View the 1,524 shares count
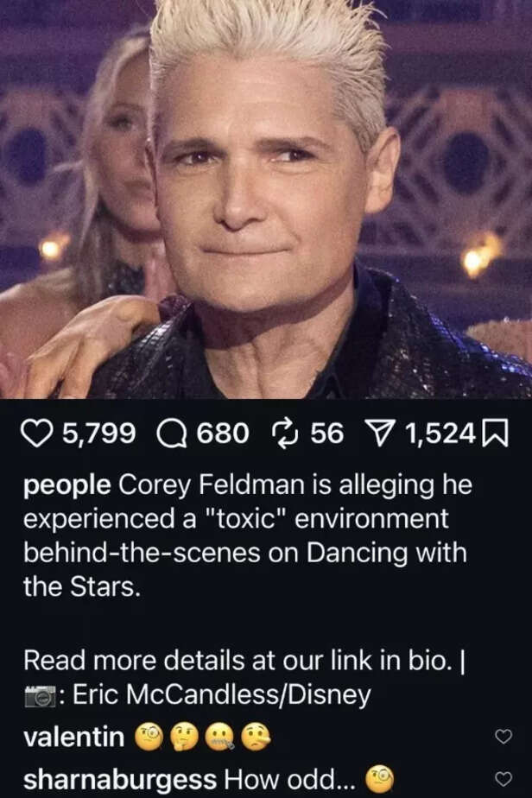Image resolution: width=532 pixels, height=798 pixels. tap(440, 434)
